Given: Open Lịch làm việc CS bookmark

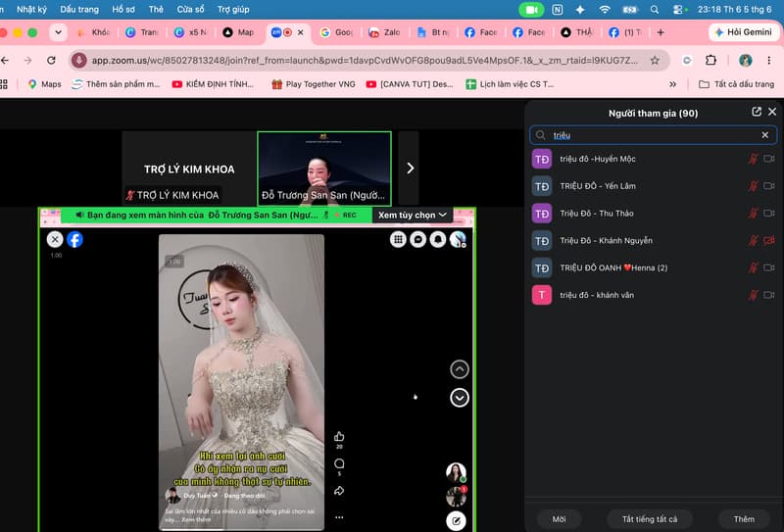Looking at the screenshot, I should [510, 84].
